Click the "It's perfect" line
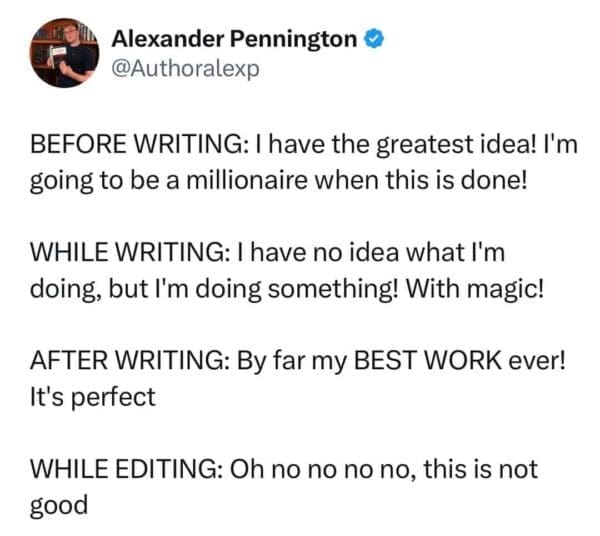Viewport: 600px width, 536px height. click(x=90, y=397)
